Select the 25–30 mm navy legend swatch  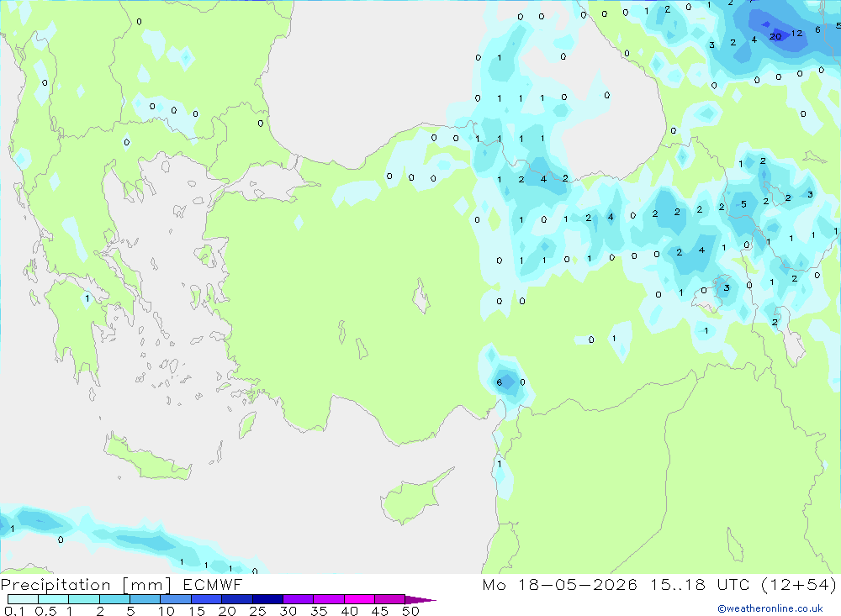click(x=267, y=599)
